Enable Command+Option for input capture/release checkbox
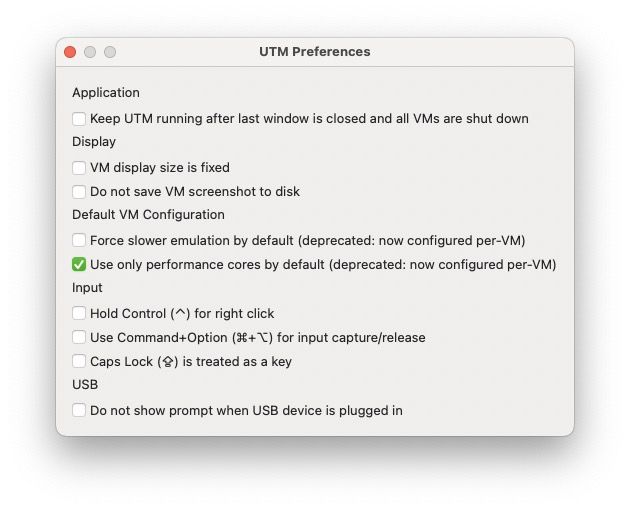630x510 pixels. point(79,337)
